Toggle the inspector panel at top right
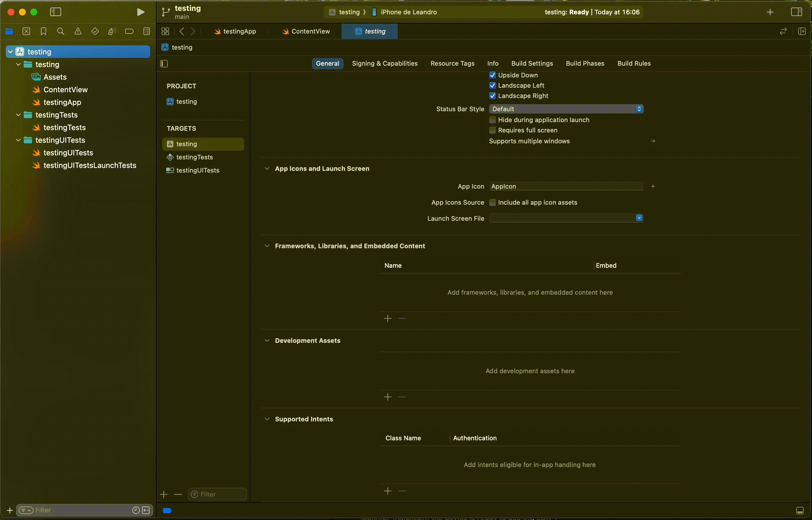Image resolution: width=812 pixels, height=520 pixels. click(x=797, y=12)
